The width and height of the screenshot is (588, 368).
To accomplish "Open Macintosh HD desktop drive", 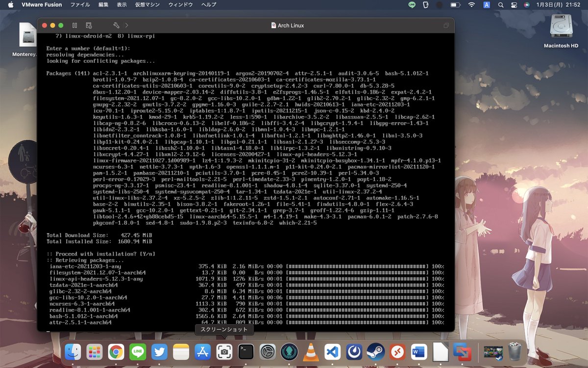I will pos(561,31).
